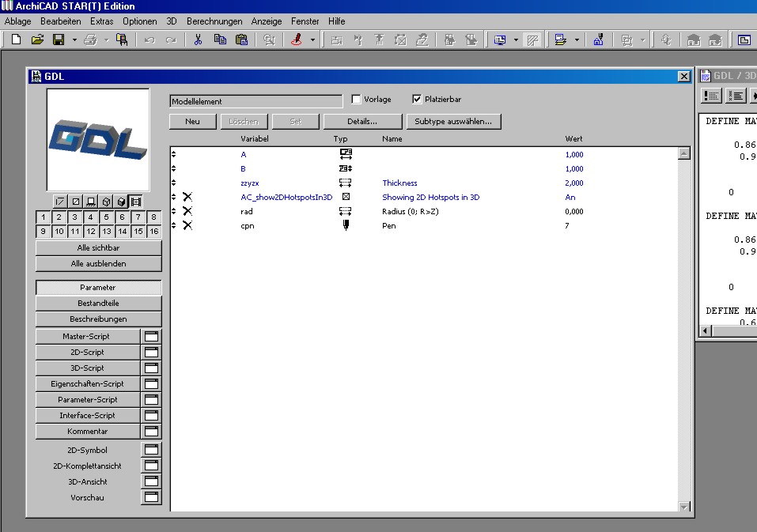The width and height of the screenshot is (757, 532).
Task: Click the reorder arrows on cpn row
Action: tap(174, 225)
